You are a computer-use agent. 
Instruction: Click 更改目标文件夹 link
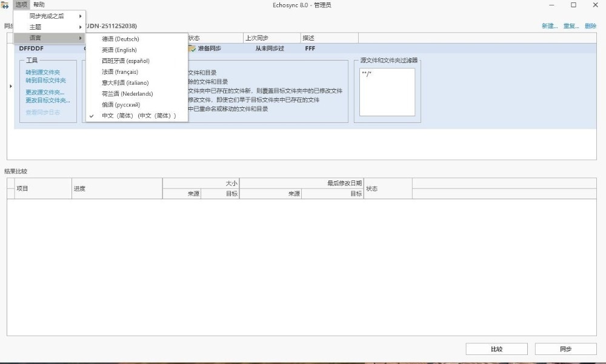coord(47,101)
